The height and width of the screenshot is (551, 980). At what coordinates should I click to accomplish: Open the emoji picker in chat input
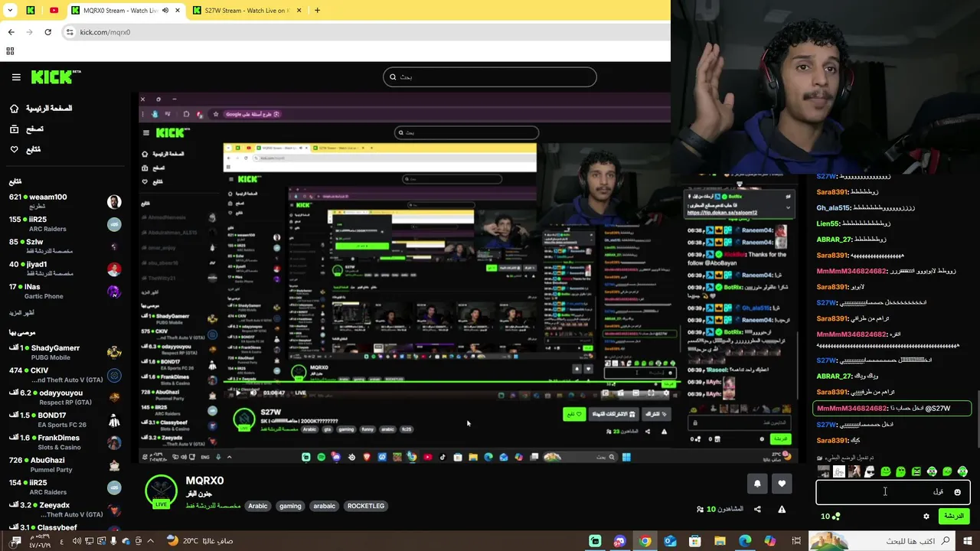tap(957, 492)
